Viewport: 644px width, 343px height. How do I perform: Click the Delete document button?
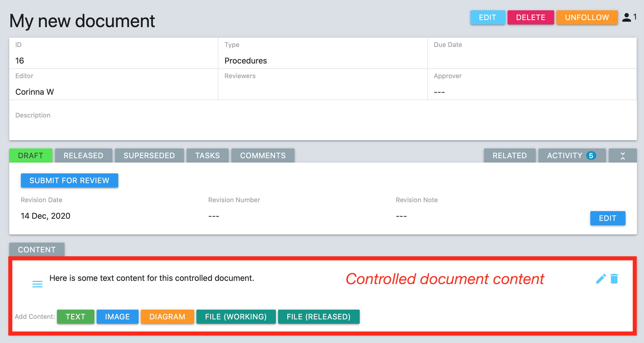point(531,17)
